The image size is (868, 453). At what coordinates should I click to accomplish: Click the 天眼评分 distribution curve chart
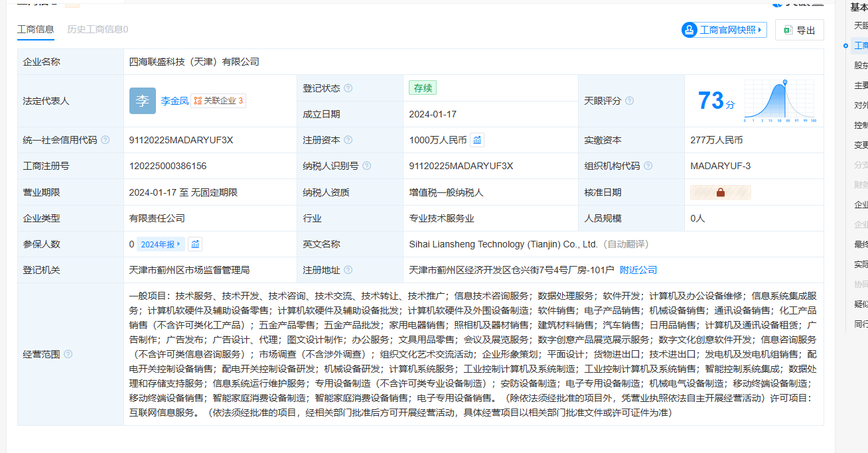[x=780, y=101]
